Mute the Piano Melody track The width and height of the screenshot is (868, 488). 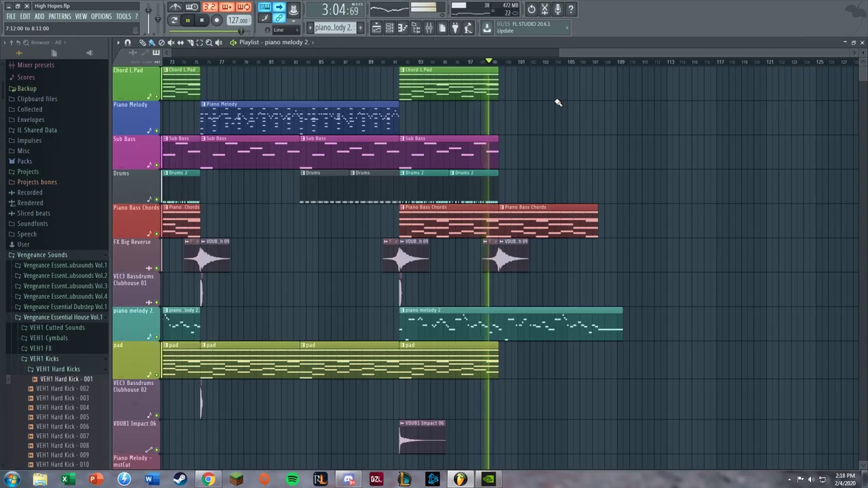(x=157, y=131)
